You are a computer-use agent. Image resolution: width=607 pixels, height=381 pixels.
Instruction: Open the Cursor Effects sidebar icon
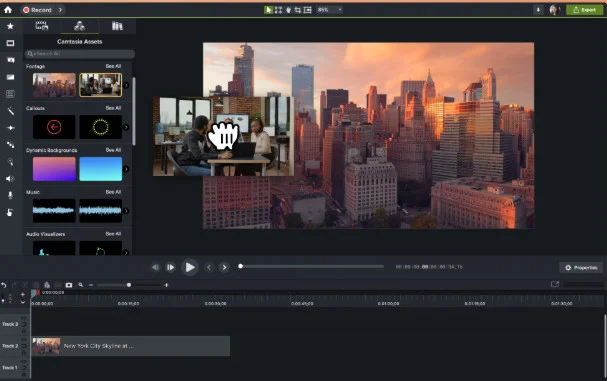point(10,162)
